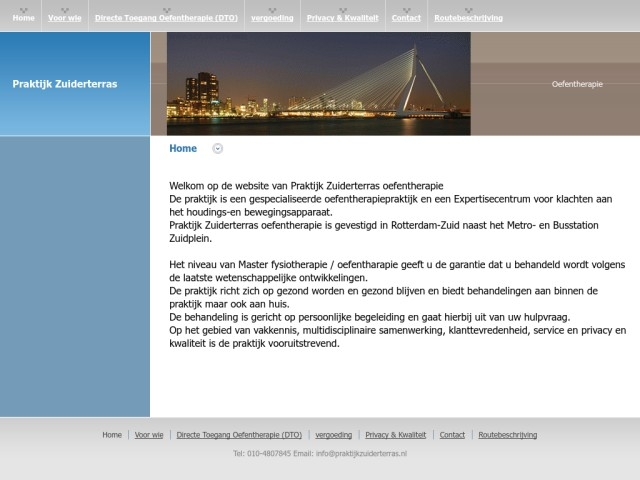
Task: Click the Praktijk Zuiderterras site title
Action: click(x=64, y=84)
